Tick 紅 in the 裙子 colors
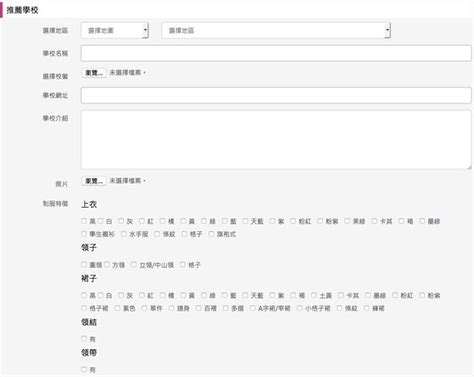 [142, 295]
